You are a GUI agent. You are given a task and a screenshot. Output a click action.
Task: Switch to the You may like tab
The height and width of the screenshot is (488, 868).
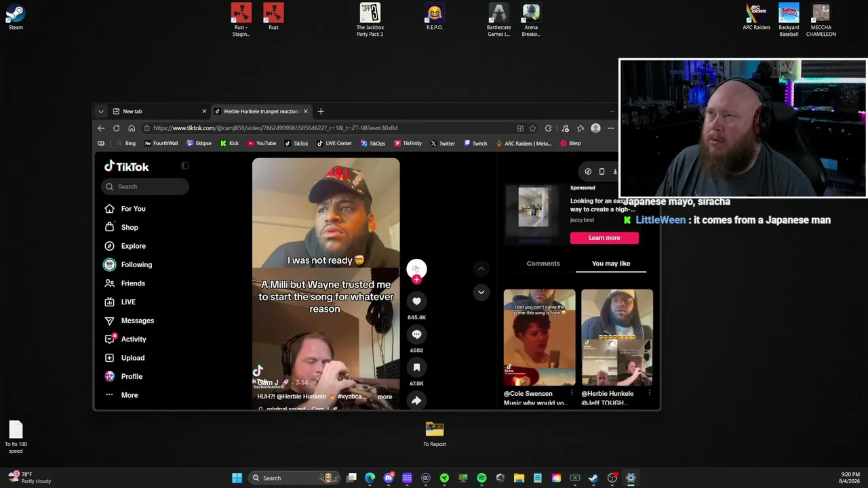[x=611, y=264]
